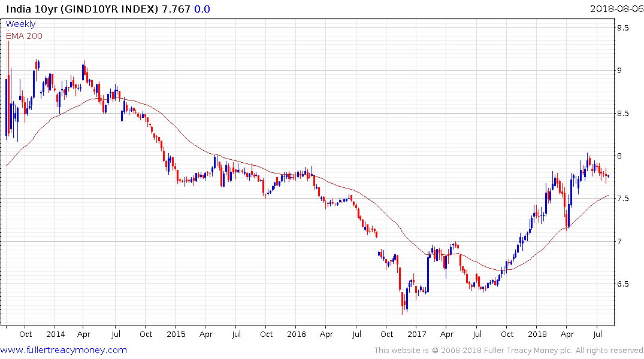The width and height of the screenshot is (644, 359).
Task: Click the 2016 x-axis label
Action: (297, 334)
